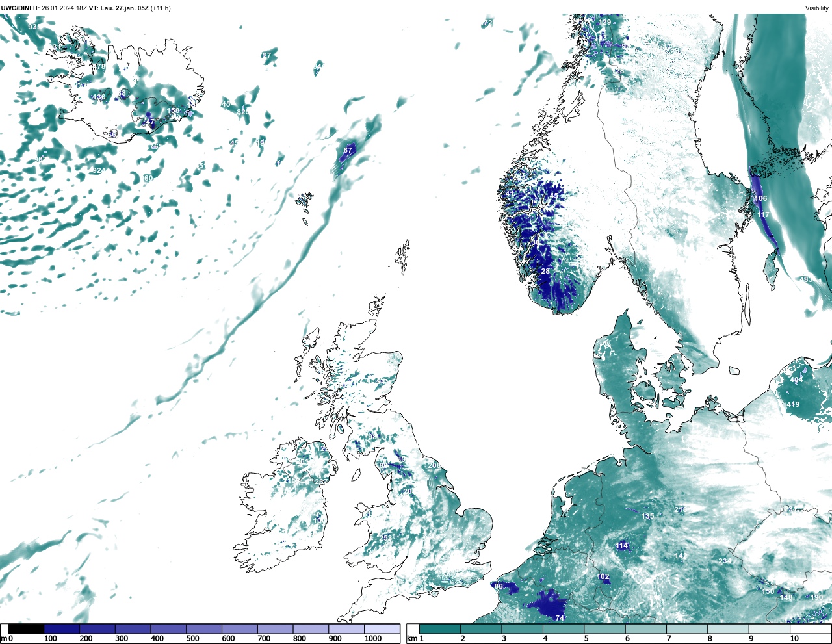
Task: Click the 190 value in the bottom-right corner
Action: (x=816, y=598)
